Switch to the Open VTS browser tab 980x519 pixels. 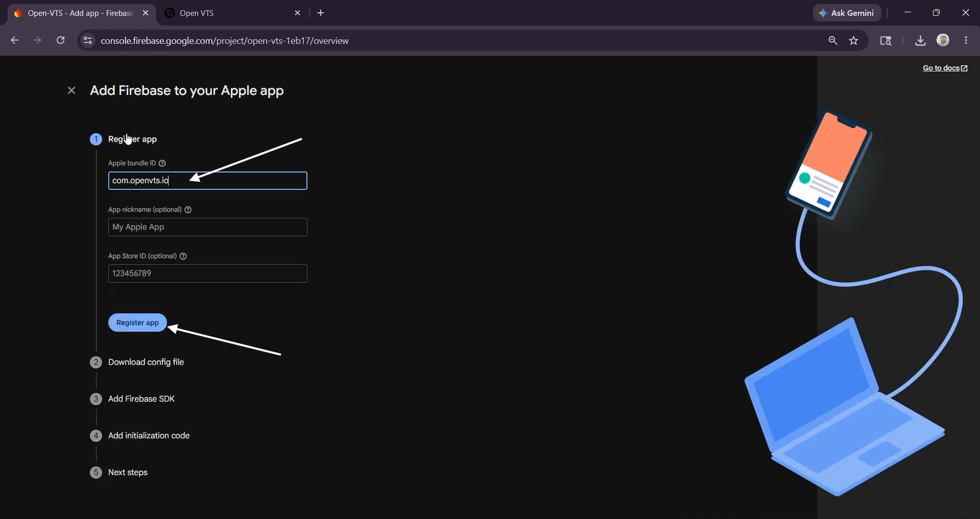233,13
